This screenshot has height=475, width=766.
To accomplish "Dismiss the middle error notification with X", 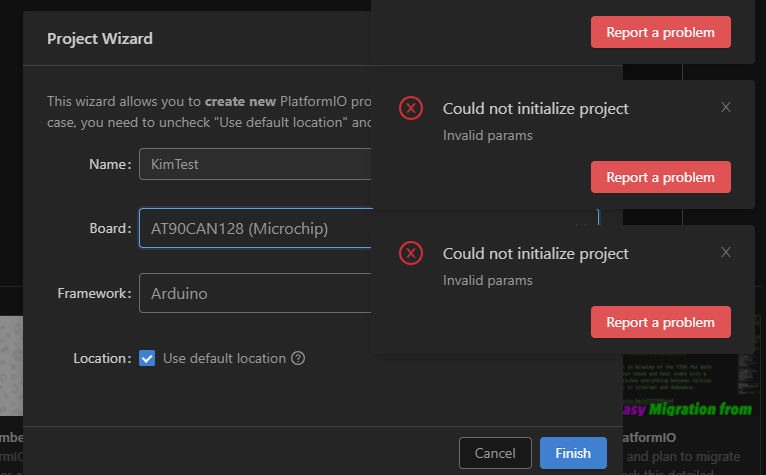I will (x=726, y=108).
